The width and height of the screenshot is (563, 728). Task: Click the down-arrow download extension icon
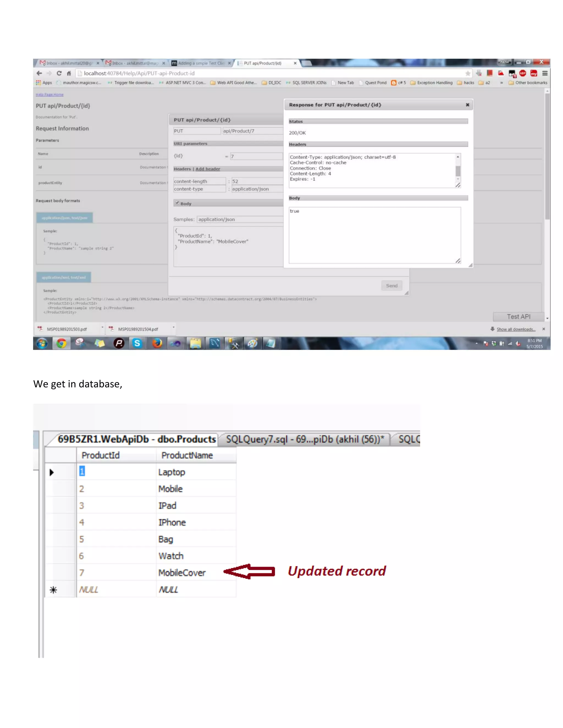[x=479, y=73]
